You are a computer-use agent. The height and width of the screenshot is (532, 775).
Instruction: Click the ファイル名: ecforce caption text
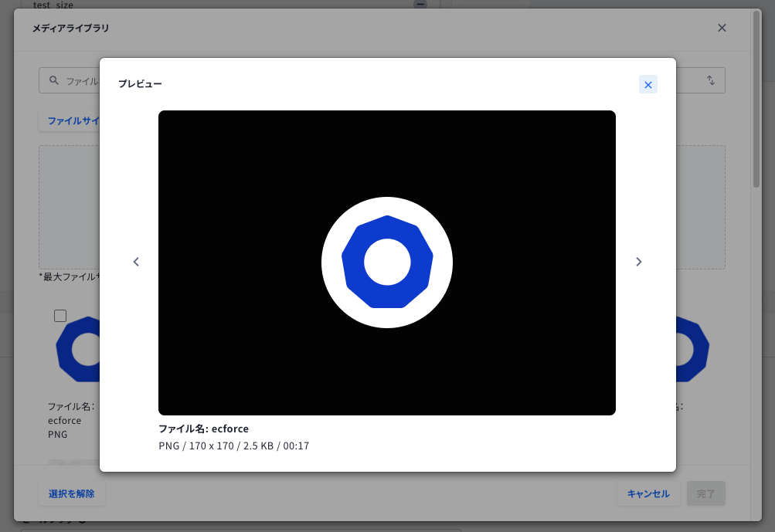tap(204, 429)
